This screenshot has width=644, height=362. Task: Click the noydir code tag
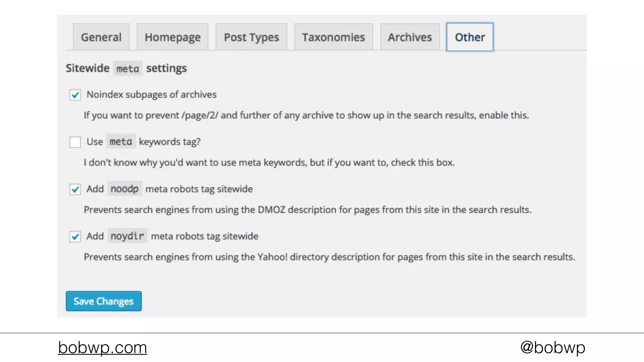click(x=127, y=236)
